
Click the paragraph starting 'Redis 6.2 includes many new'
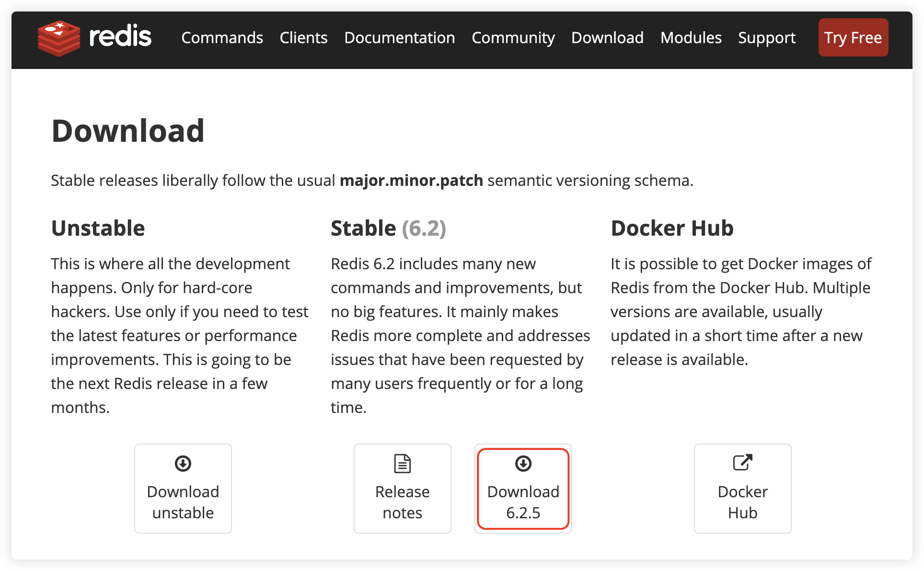(x=460, y=335)
